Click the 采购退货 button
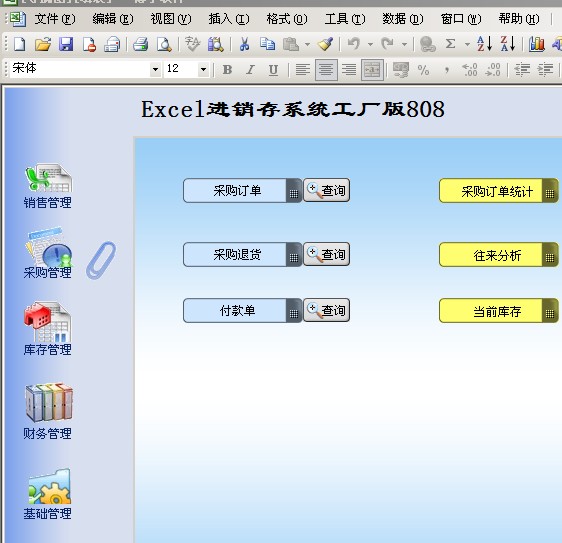The width and height of the screenshot is (562, 543). point(242,254)
